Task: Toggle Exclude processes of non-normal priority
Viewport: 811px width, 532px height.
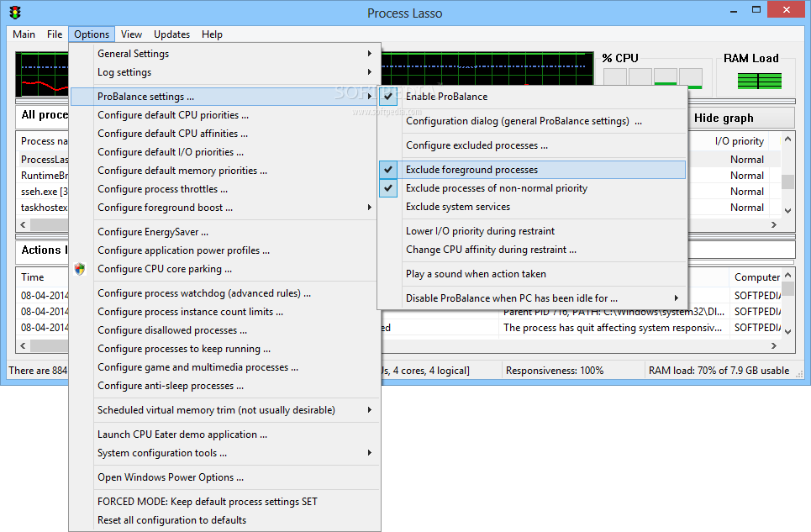Action: click(x=532, y=188)
